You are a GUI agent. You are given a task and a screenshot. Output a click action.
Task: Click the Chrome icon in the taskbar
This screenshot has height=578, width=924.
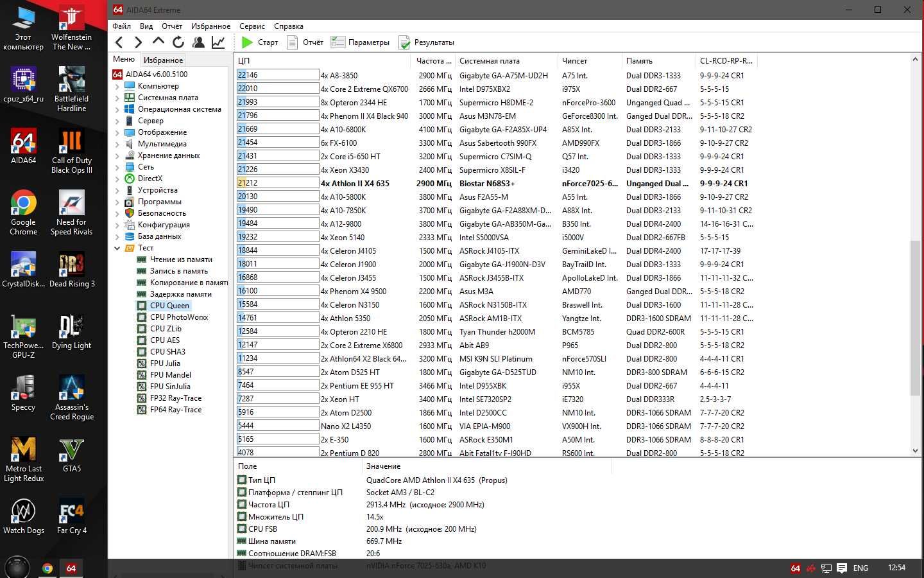point(47,568)
